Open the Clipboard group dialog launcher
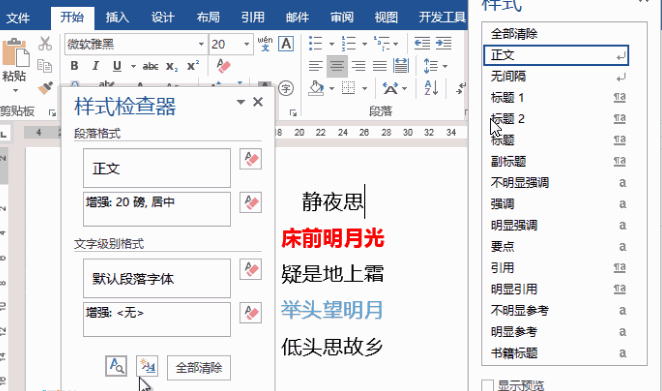Screen dimensions: 662x391 (52, 113)
